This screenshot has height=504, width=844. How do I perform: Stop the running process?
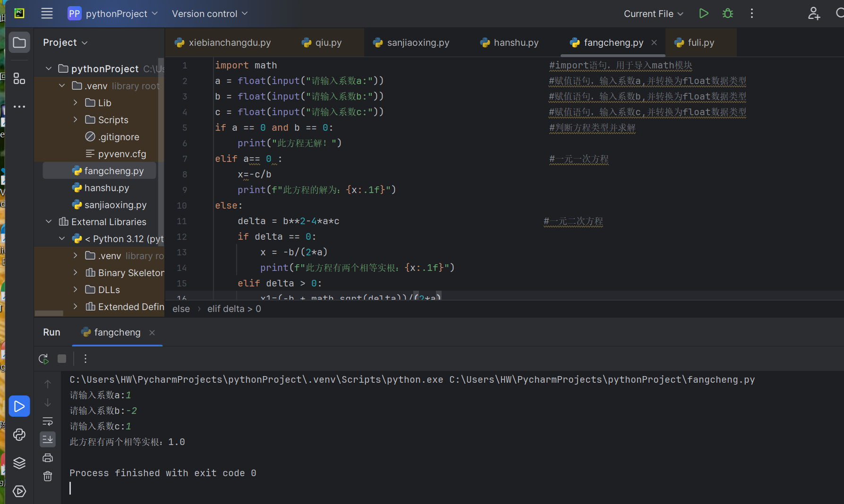(x=62, y=358)
